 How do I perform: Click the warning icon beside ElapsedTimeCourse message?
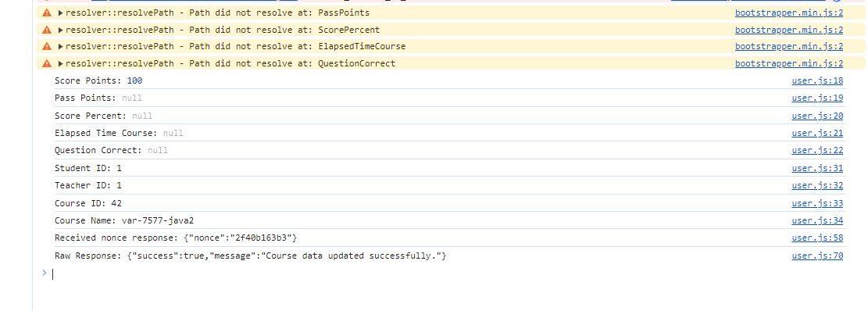click(x=47, y=46)
